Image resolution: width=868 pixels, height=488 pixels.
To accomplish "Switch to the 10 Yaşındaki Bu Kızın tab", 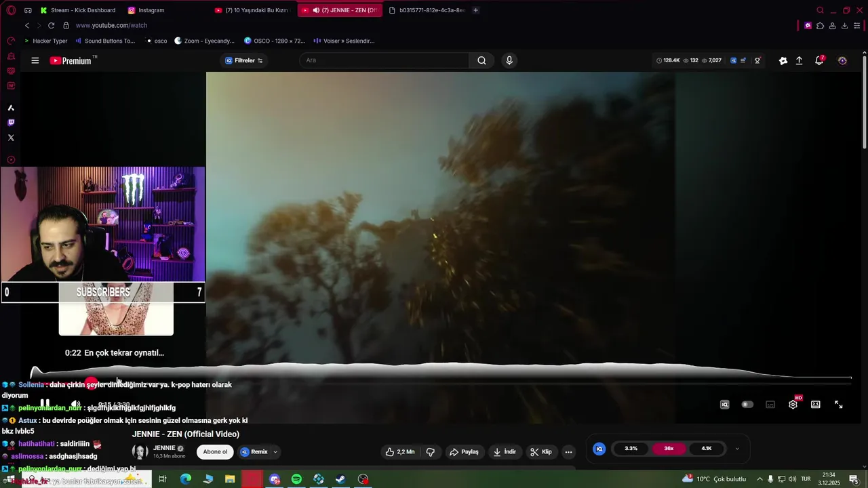I will pos(252,10).
